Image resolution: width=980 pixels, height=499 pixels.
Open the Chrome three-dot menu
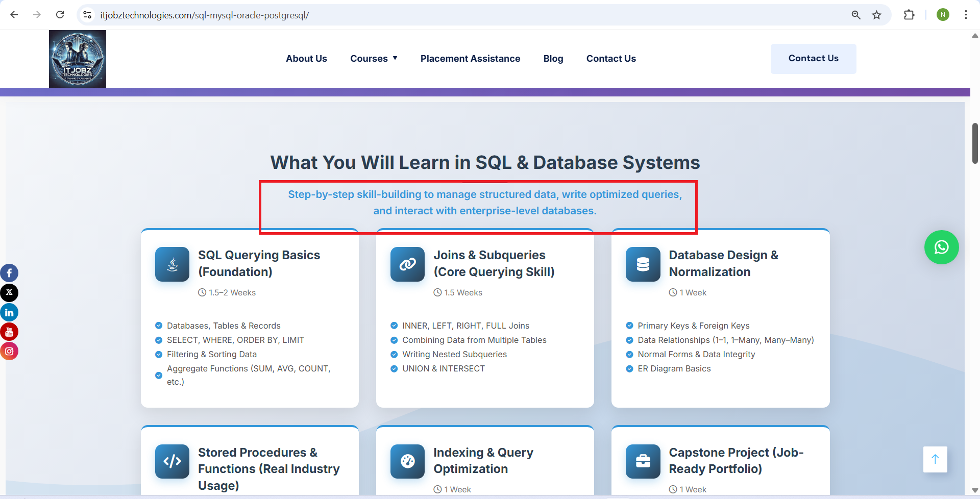(x=966, y=15)
